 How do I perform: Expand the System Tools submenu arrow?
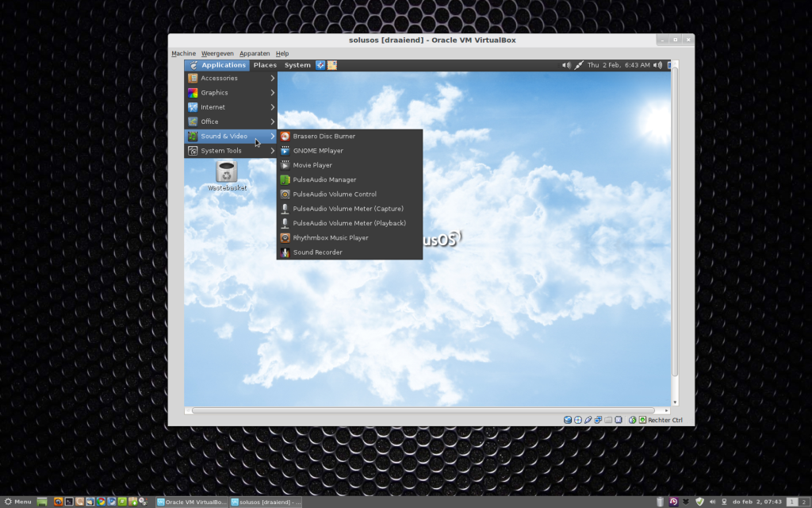273,151
